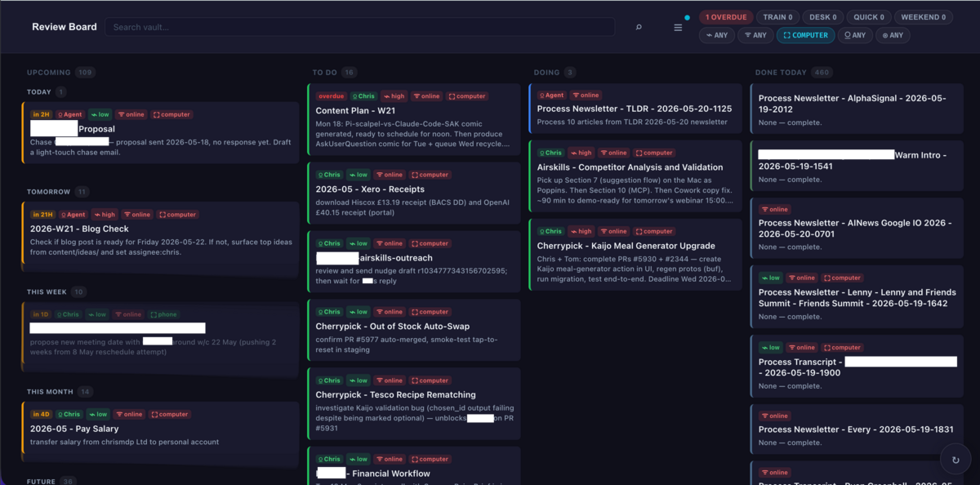This screenshot has width=980, height=485.
Task: Collapse the TOMORROW section
Action: (59, 192)
